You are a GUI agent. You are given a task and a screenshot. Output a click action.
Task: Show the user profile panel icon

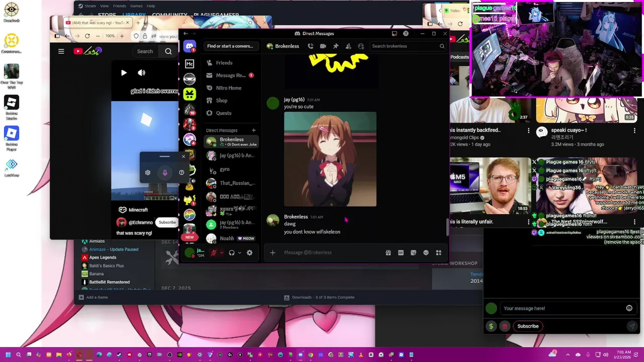(361, 46)
